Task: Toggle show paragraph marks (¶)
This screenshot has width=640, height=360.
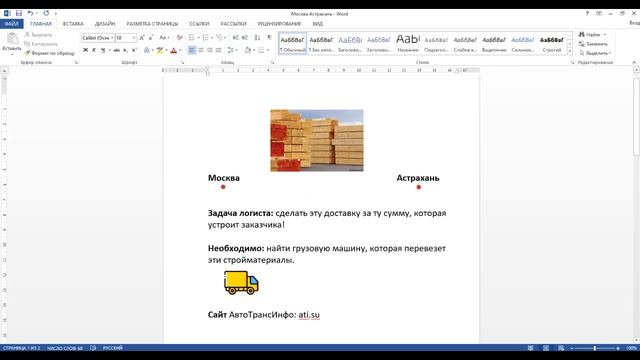Action: (x=269, y=38)
